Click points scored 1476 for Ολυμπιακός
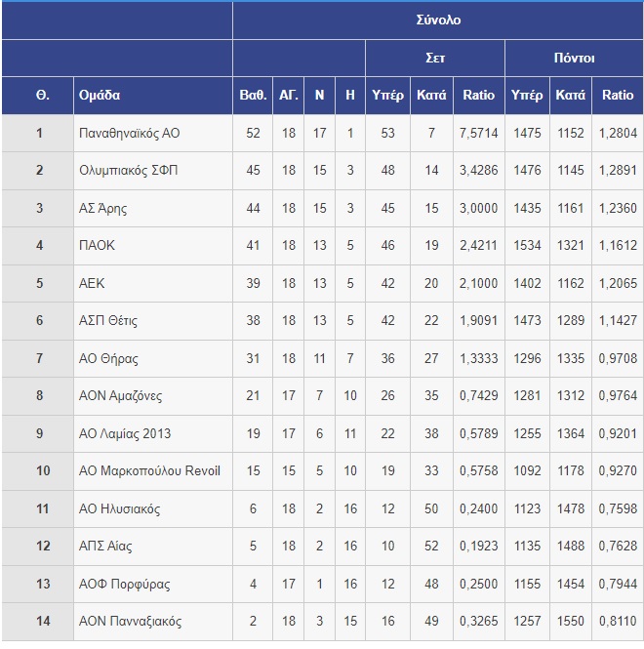The width and height of the screenshot is (644, 649). [527, 170]
